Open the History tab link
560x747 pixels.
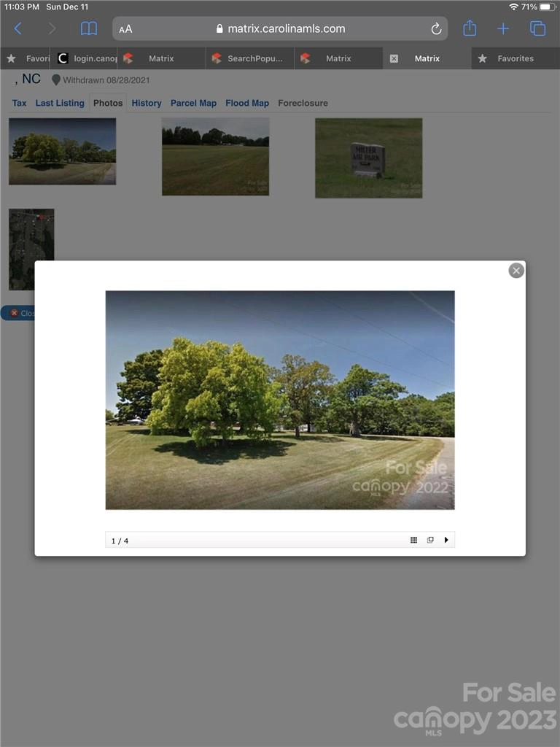pos(147,103)
